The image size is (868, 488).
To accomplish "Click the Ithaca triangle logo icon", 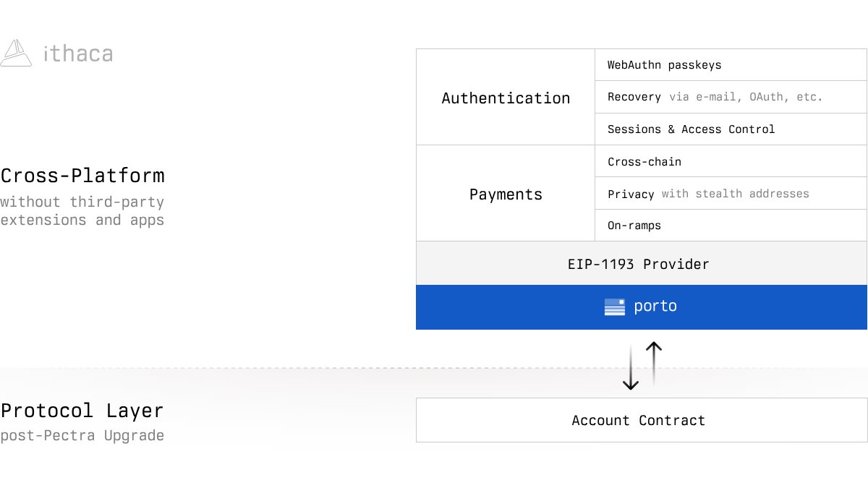I will (x=16, y=53).
